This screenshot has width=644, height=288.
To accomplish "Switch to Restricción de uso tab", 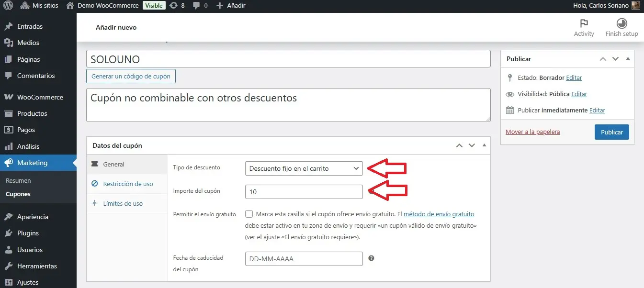I will pyautogui.click(x=128, y=184).
